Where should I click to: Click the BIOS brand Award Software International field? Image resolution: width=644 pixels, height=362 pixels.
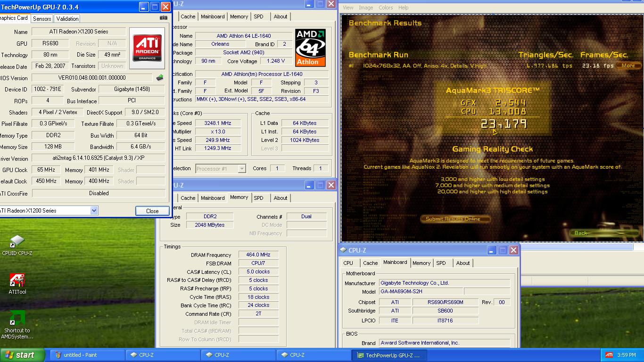click(x=445, y=343)
